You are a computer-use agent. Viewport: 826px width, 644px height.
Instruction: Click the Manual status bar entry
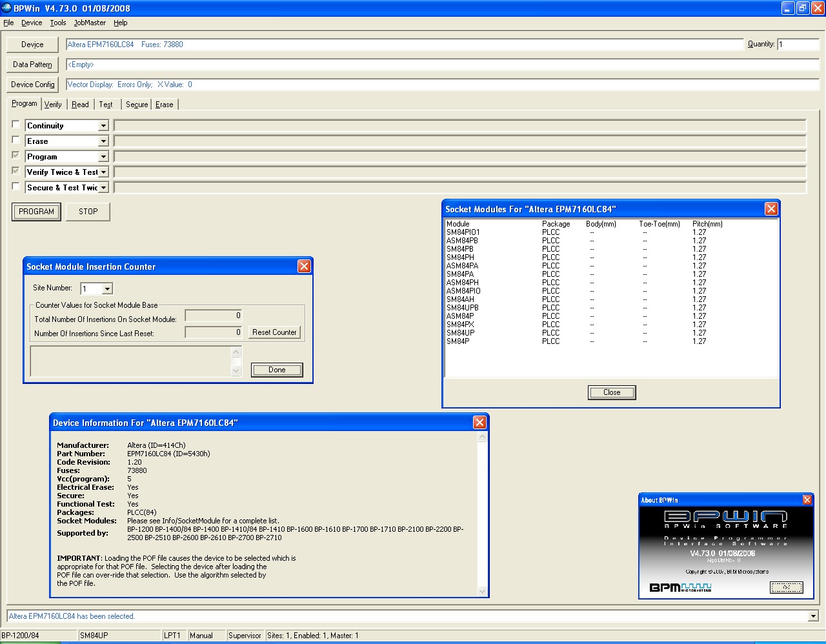pyautogui.click(x=206, y=636)
